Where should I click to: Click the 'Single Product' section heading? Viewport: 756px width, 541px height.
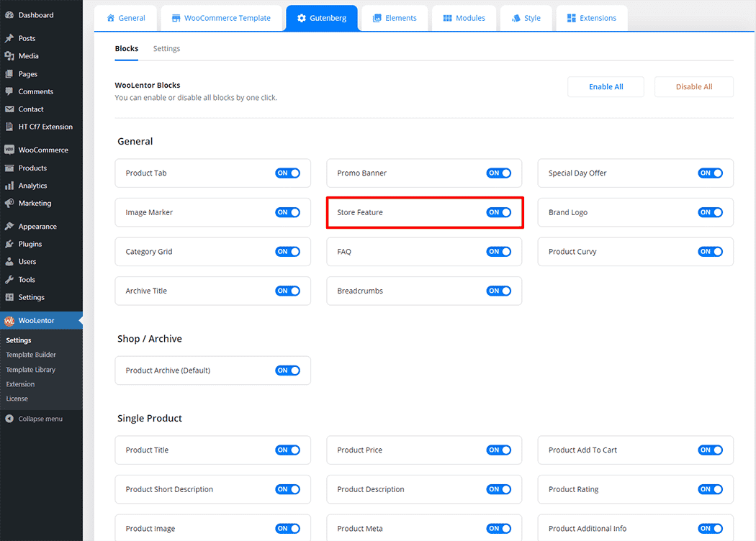click(x=150, y=418)
